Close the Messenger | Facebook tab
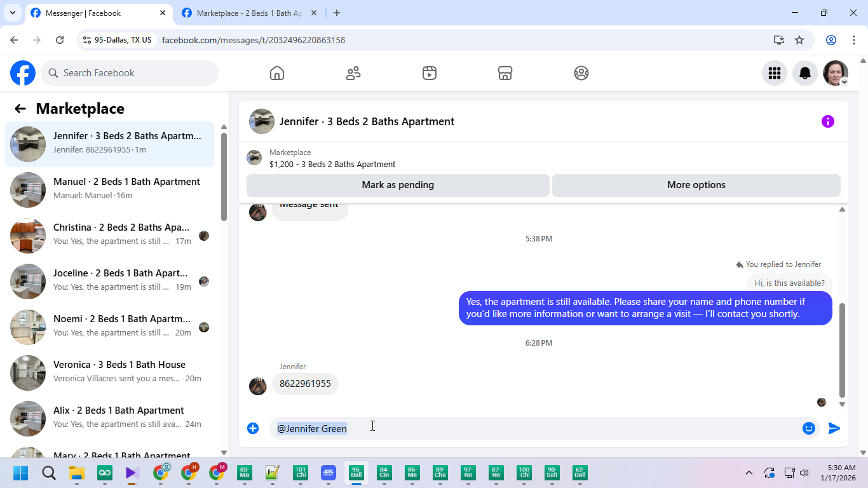Screen dimensions: 868x488 (x=163, y=13)
